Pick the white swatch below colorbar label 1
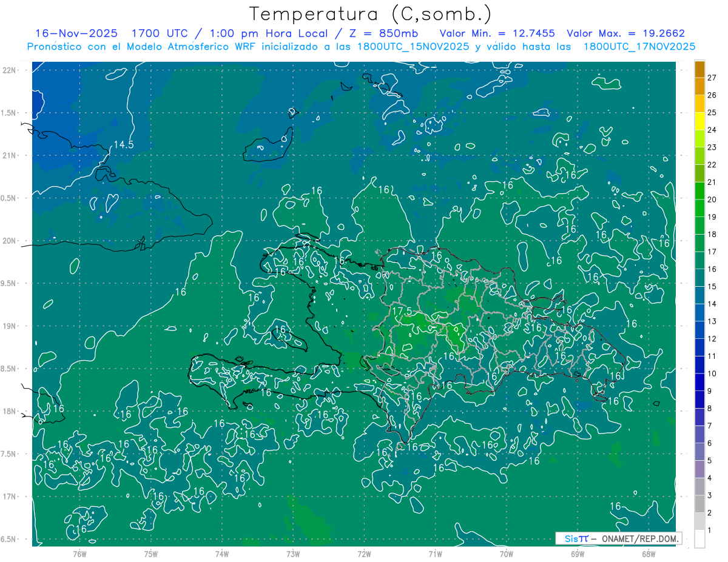 click(699, 539)
